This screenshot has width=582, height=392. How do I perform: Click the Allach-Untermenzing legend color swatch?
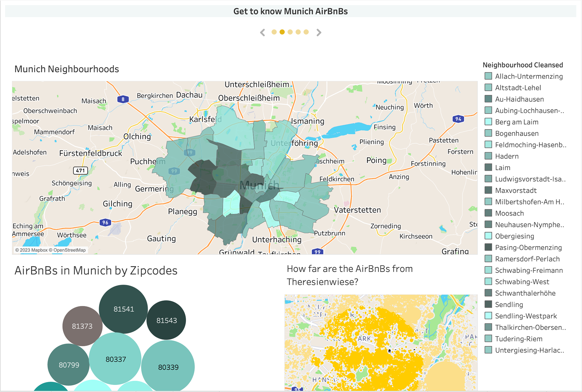488,76
